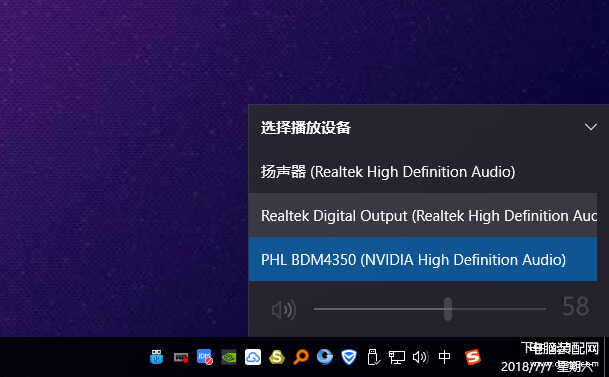Open the NVIDIA settings tray icon
This screenshot has width=609, height=377.
(229, 357)
